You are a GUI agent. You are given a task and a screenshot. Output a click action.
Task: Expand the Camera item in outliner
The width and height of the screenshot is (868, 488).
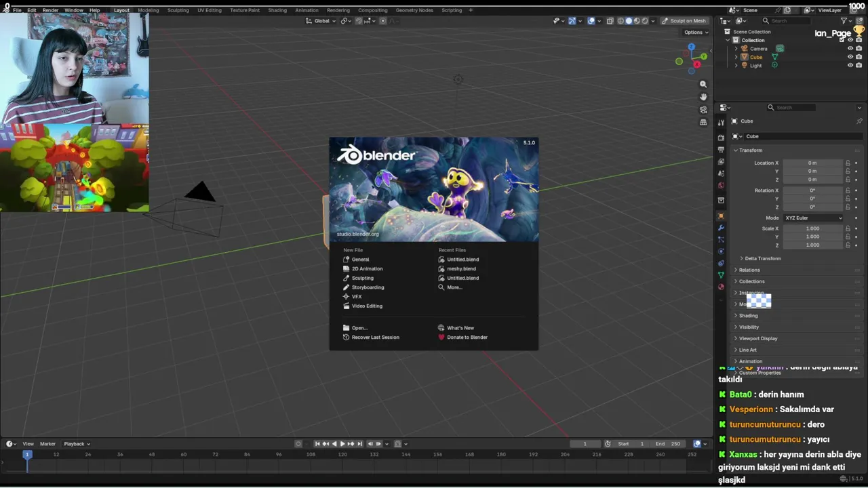(x=736, y=49)
